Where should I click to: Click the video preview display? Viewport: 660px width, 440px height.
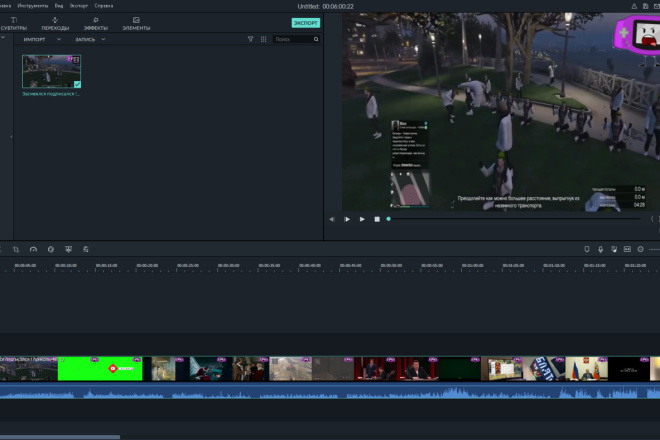pyautogui.click(x=501, y=112)
